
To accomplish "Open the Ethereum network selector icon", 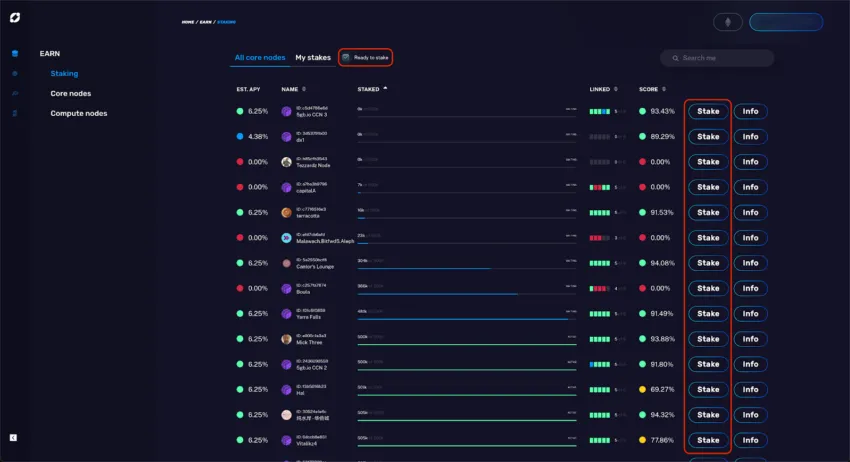I will point(727,22).
